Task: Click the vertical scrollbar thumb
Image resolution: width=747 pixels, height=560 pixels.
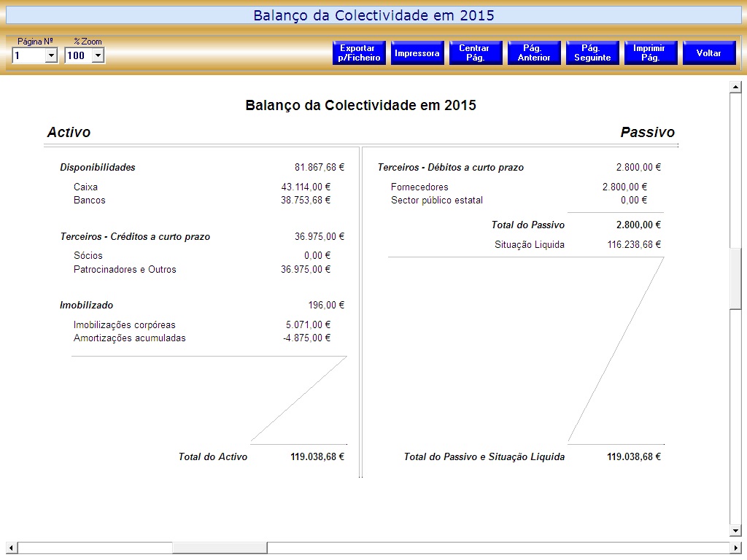Action: 735,279
